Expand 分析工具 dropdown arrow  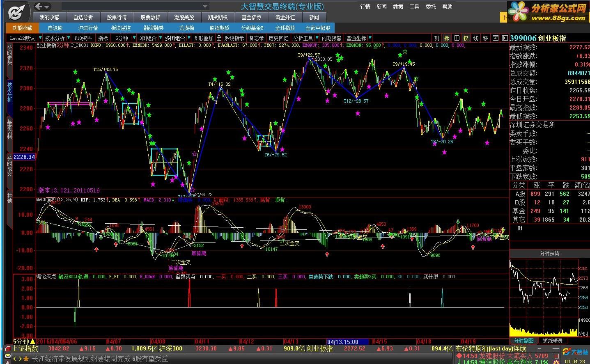pos(317,38)
